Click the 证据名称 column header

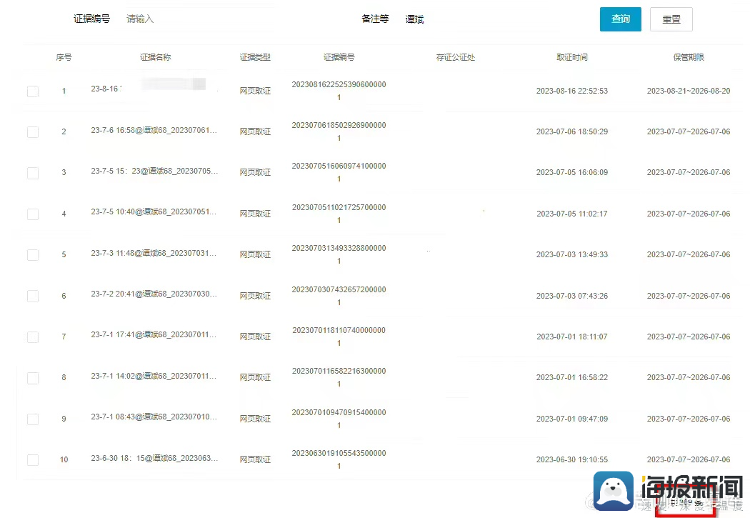[155, 57]
